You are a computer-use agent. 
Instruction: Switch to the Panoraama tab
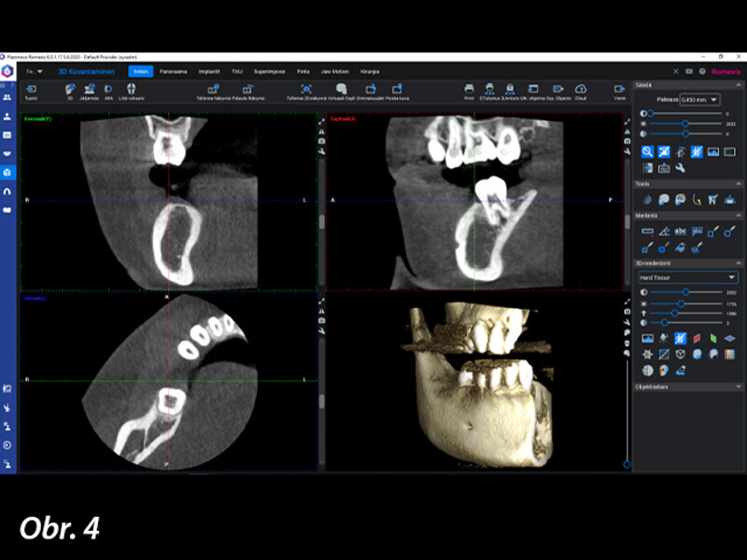pyautogui.click(x=173, y=71)
